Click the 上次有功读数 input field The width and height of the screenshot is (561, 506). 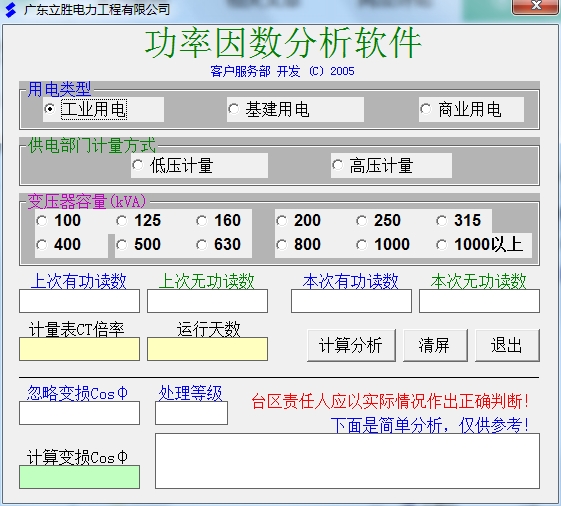pyautogui.click(x=79, y=301)
